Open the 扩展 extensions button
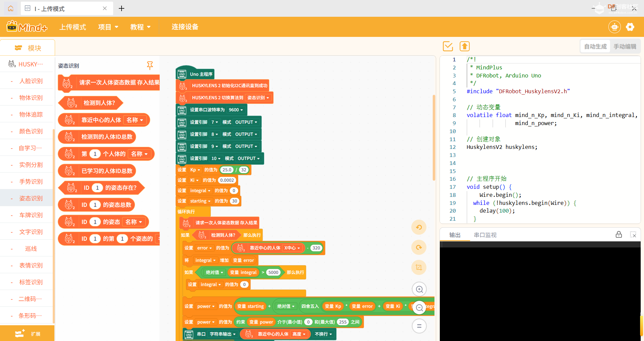 pyautogui.click(x=28, y=334)
